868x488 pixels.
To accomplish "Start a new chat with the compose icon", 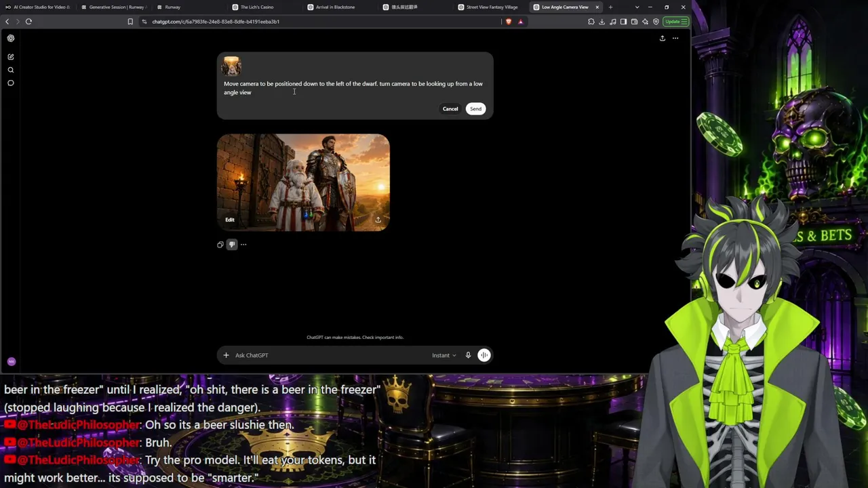I will [x=11, y=57].
